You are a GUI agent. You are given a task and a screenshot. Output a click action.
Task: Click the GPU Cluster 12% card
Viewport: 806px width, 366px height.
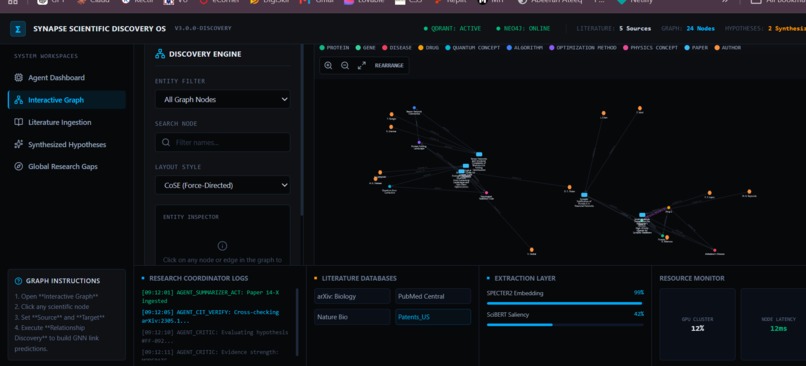coord(697,324)
